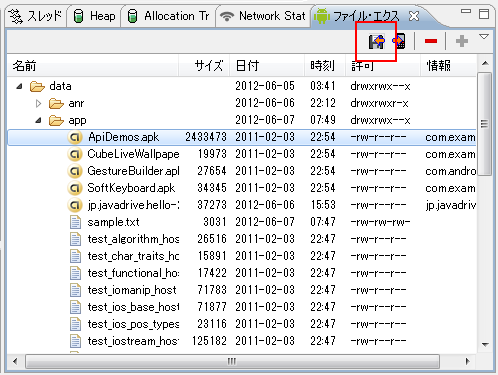The height and width of the screenshot is (375, 498).
Task: Click the push file onto device icon
Action: 399,41
